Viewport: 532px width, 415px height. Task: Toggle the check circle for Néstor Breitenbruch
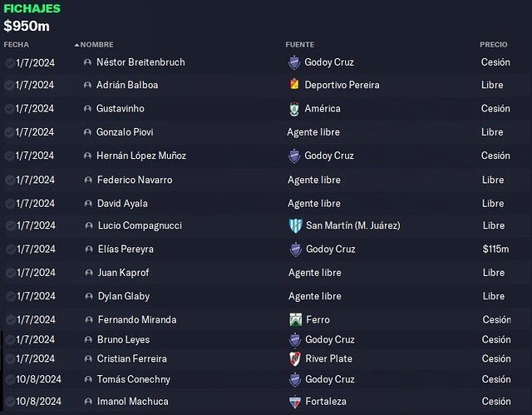tap(9, 62)
